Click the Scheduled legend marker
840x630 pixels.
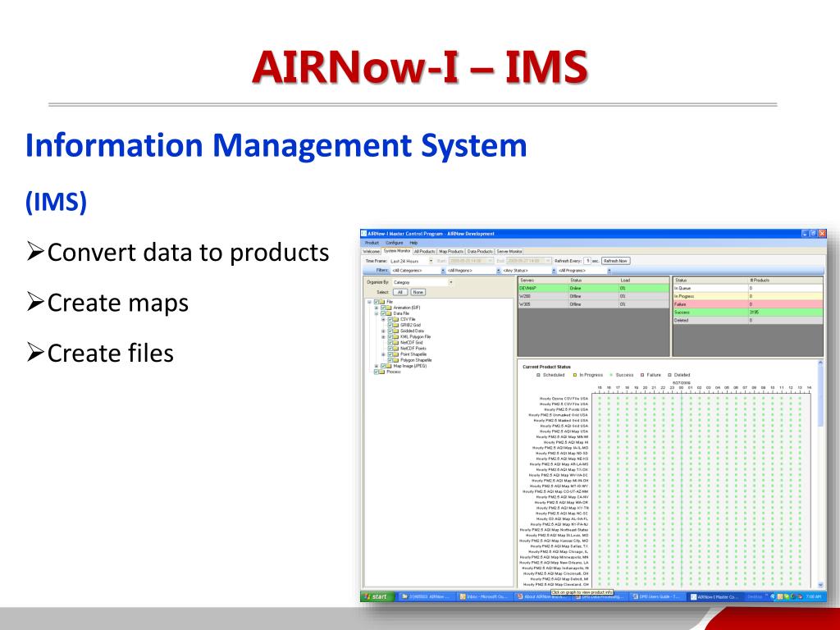(538, 375)
